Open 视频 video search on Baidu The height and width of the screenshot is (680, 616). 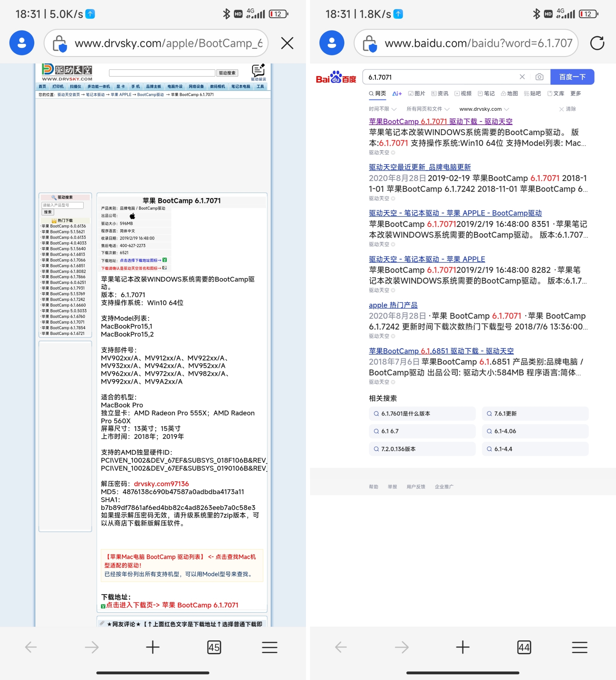[463, 93]
